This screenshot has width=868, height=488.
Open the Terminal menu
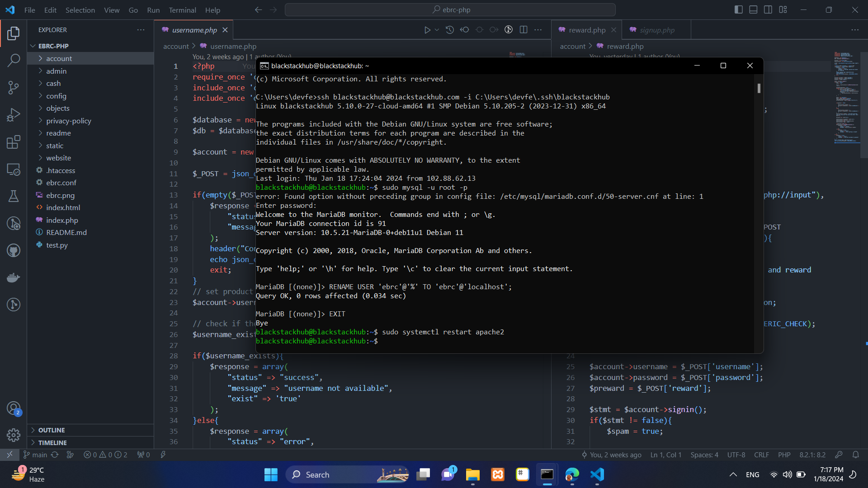(182, 10)
